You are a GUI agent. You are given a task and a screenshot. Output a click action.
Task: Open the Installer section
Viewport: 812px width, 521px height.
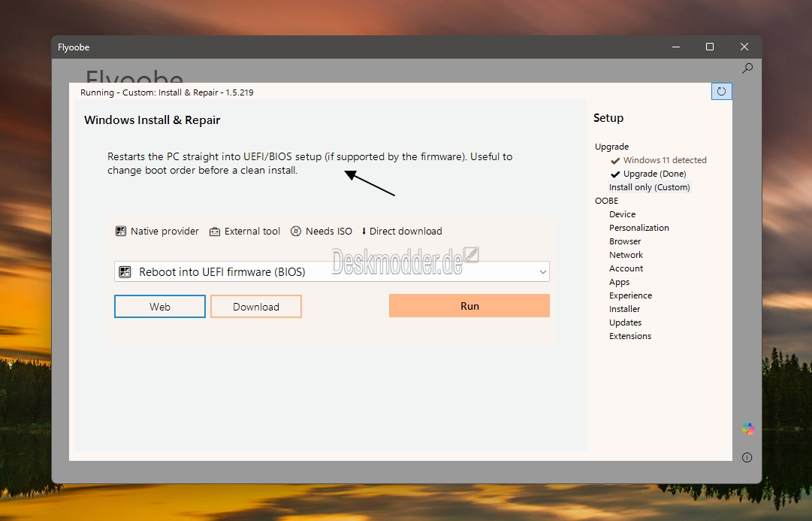[x=624, y=309]
